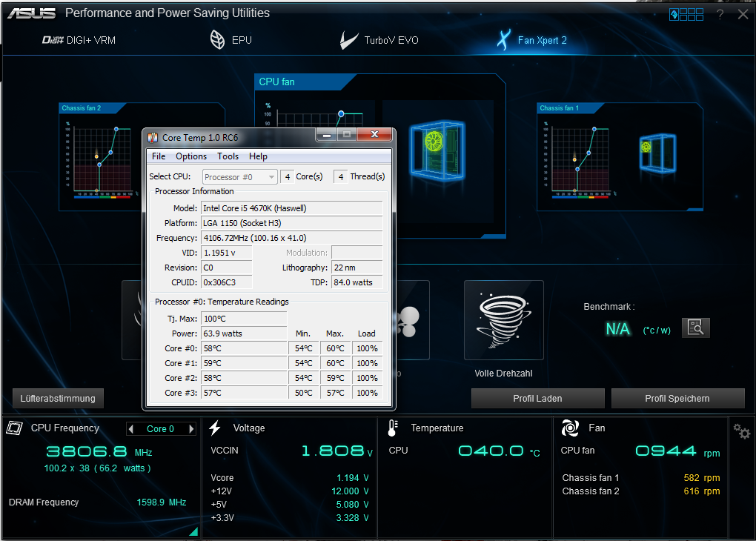Click the Lüfterabstimmung button
This screenshot has height=541, width=756.
pyautogui.click(x=58, y=398)
